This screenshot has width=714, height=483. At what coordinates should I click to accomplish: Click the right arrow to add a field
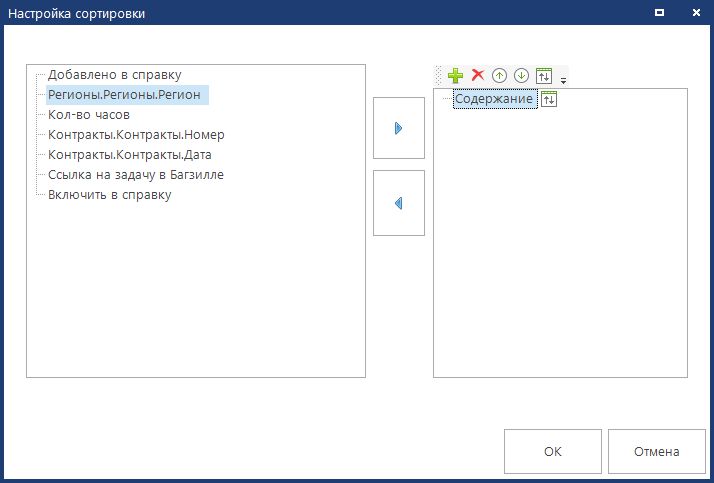pyautogui.click(x=398, y=128)
